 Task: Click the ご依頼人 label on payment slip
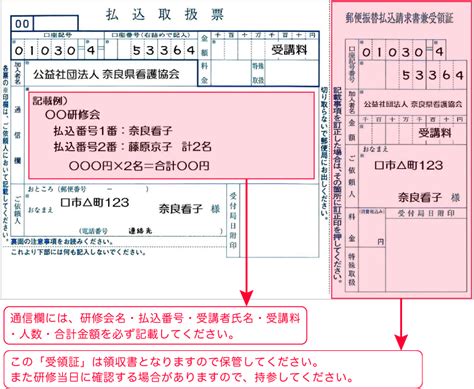coord(18,210)
